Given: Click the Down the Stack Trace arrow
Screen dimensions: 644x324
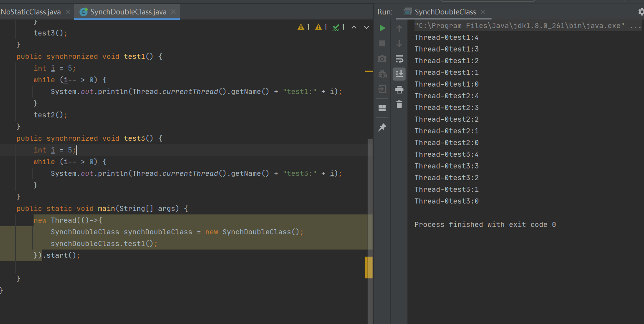Looking at the screenshot, I should pyautogui.click(x=399, y=43).
